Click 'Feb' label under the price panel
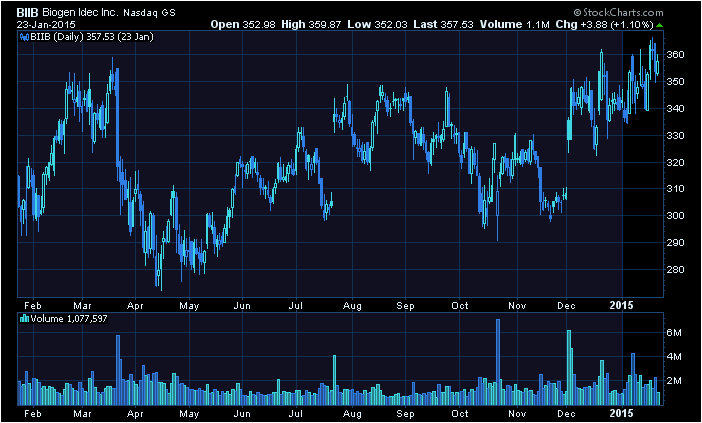This screenshot has height=423, width=702. click(33, 306)
